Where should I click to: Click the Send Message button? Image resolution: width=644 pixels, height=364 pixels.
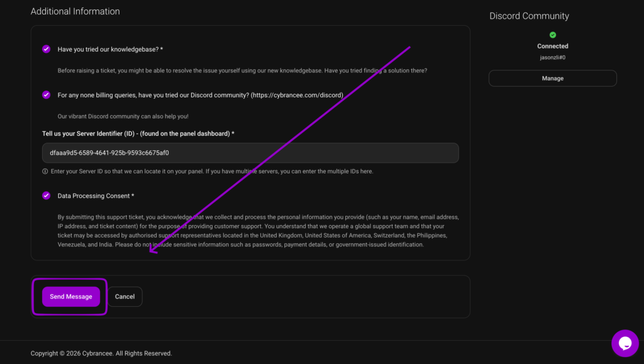coord(71,297)
